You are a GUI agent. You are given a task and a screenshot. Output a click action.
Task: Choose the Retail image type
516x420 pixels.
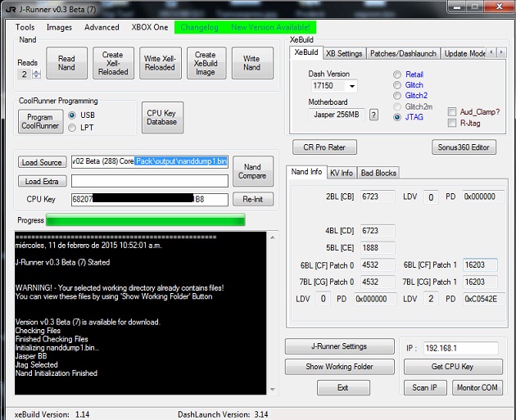click(397, 75)
